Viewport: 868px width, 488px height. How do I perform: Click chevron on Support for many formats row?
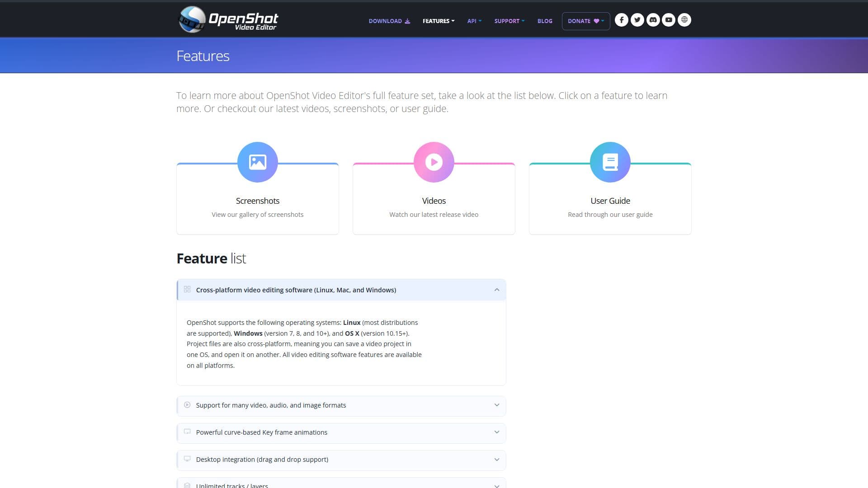point(497,405)
